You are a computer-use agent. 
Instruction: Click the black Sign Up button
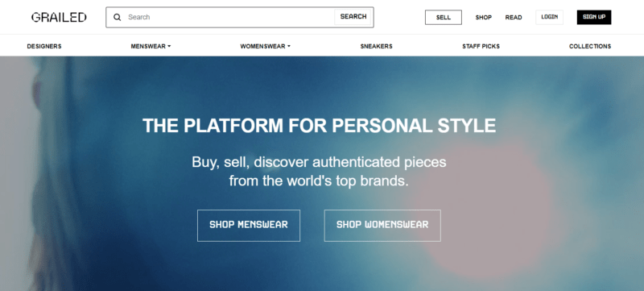(x=594, y=17)
